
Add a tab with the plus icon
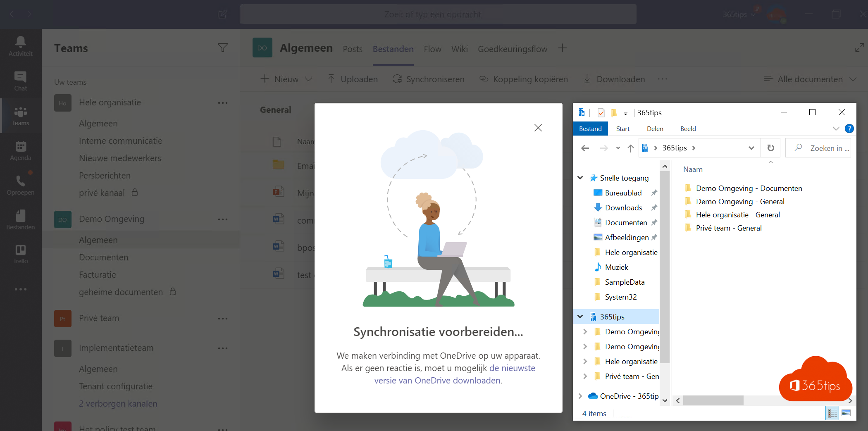[x=562, y=48]
